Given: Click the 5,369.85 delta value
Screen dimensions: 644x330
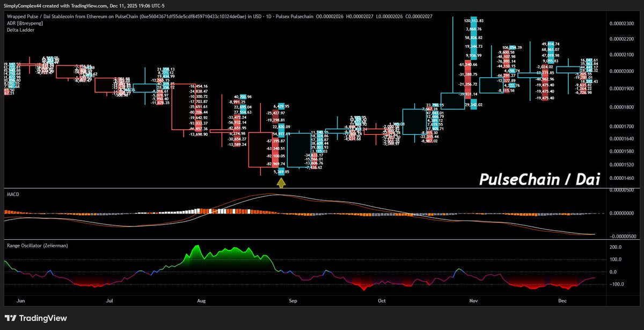Looking at the screenshot, I should (x=282, y=172).
